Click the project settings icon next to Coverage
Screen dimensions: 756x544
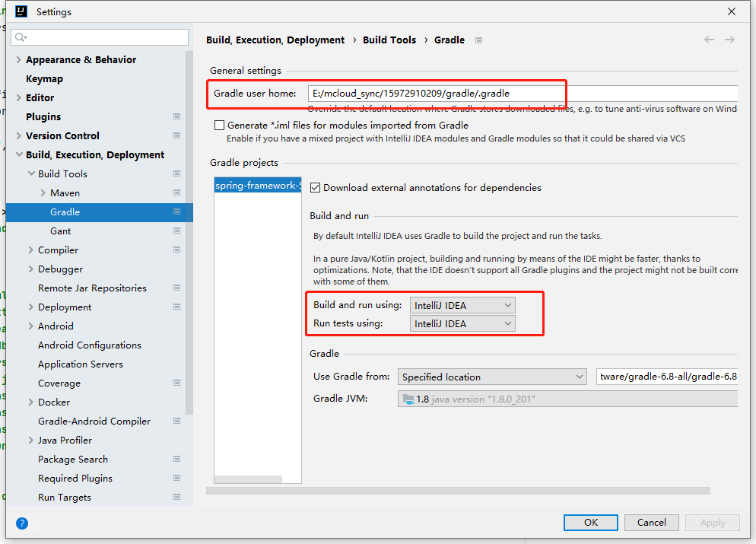click(177, 383)
